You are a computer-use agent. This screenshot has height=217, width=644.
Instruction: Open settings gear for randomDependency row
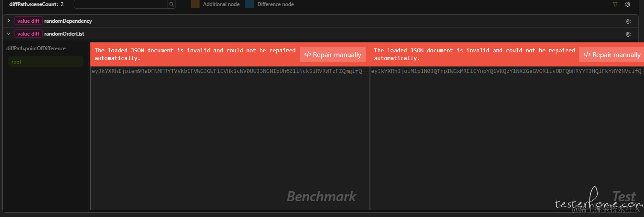[x=628, y=21]
